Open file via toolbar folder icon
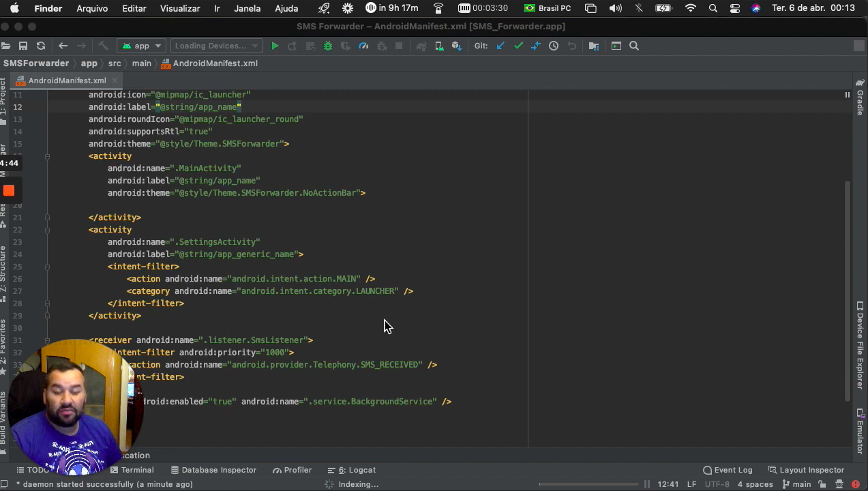The width and height of the screenshot is (868, 491). [5, 46]
